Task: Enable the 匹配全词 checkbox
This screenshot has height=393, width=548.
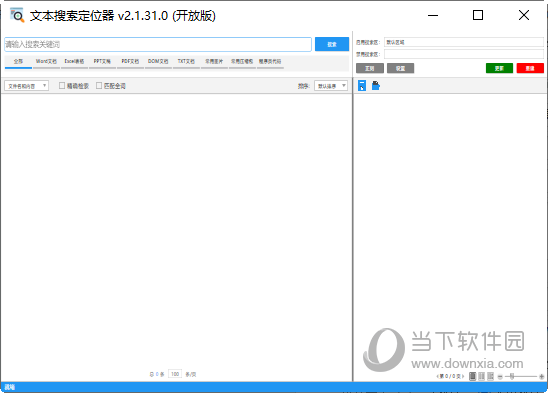Action: (x=99, y=86)
